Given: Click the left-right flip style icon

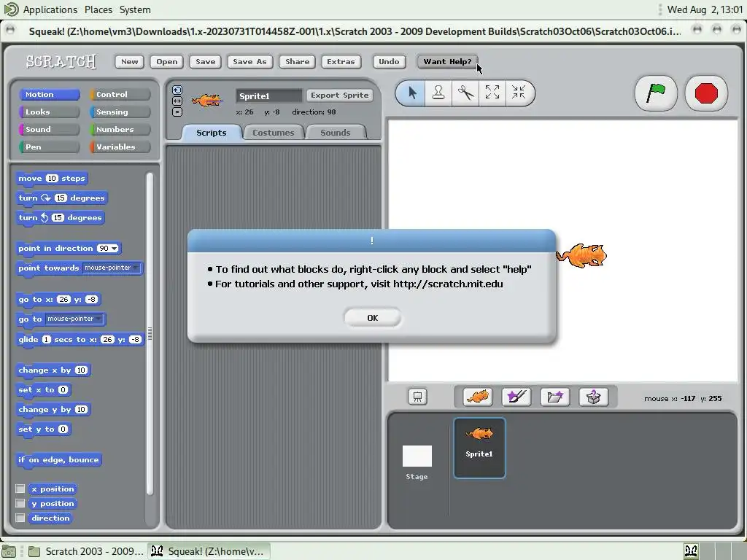Looking at the screenshot, I should click(177, 101).
